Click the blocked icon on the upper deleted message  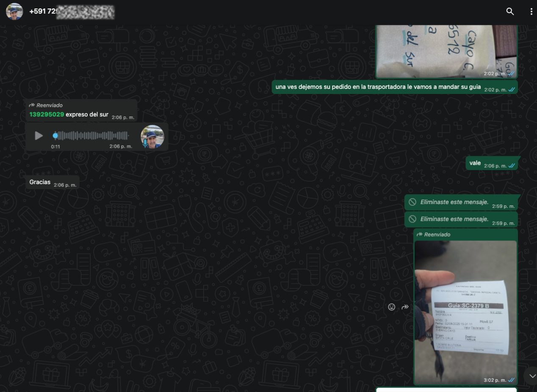[412, 202]
